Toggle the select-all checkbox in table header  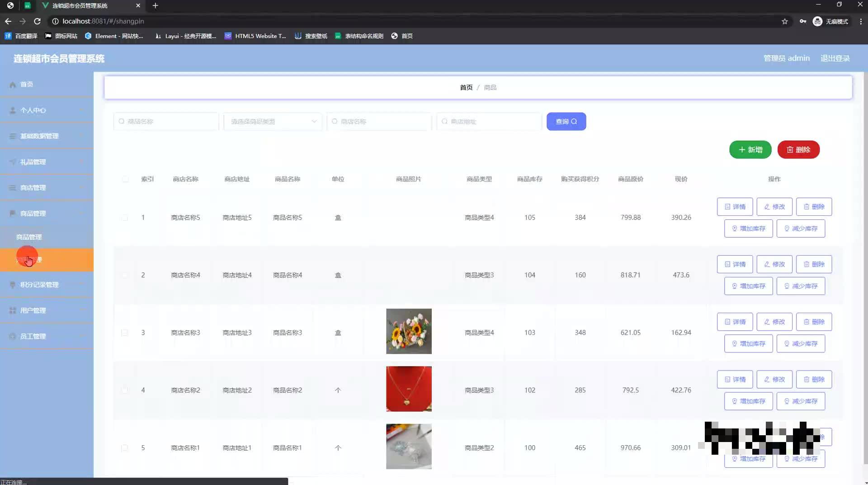tap(125, 179)
